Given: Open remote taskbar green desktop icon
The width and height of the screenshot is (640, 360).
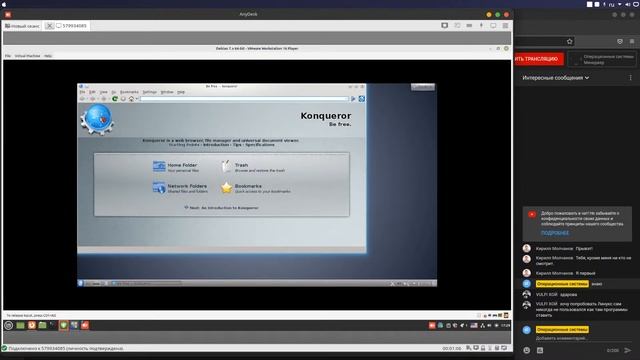Looking at the screenshot, I should click(20, 325).
